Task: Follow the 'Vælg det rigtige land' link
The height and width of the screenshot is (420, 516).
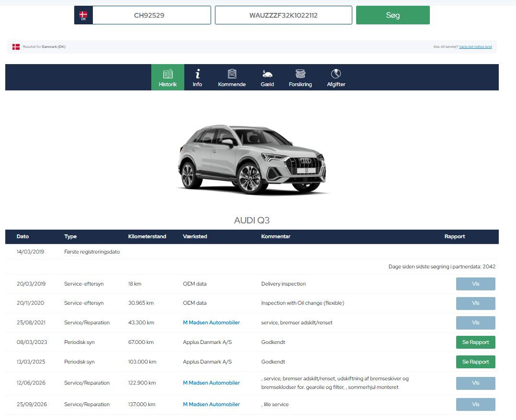Action: [x=475, y=47]
